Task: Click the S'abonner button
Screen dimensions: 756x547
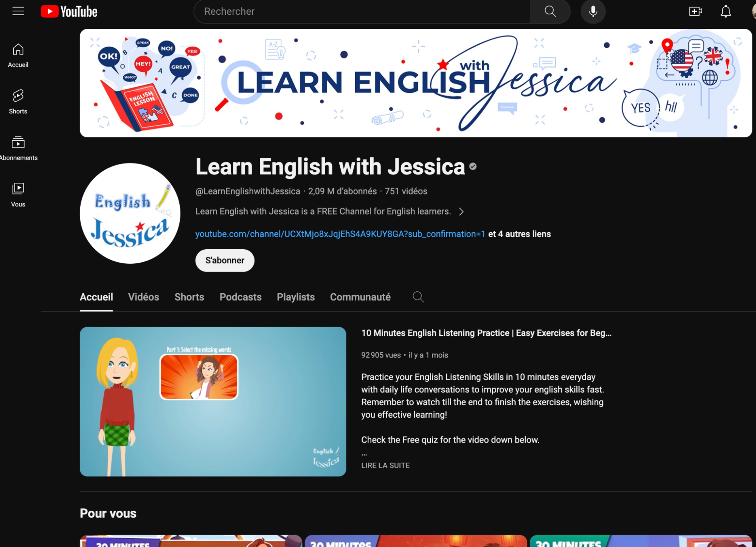Action: (x=225, y=260)
